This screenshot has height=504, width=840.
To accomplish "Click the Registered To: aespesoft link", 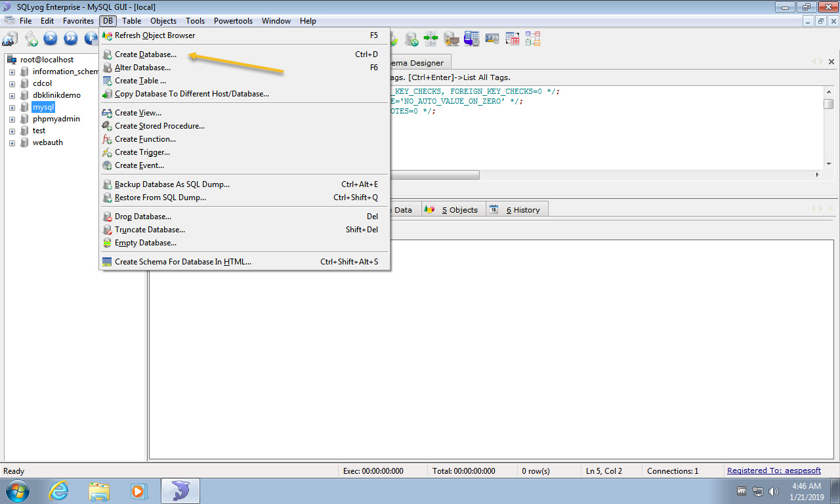I will [774, 471].
